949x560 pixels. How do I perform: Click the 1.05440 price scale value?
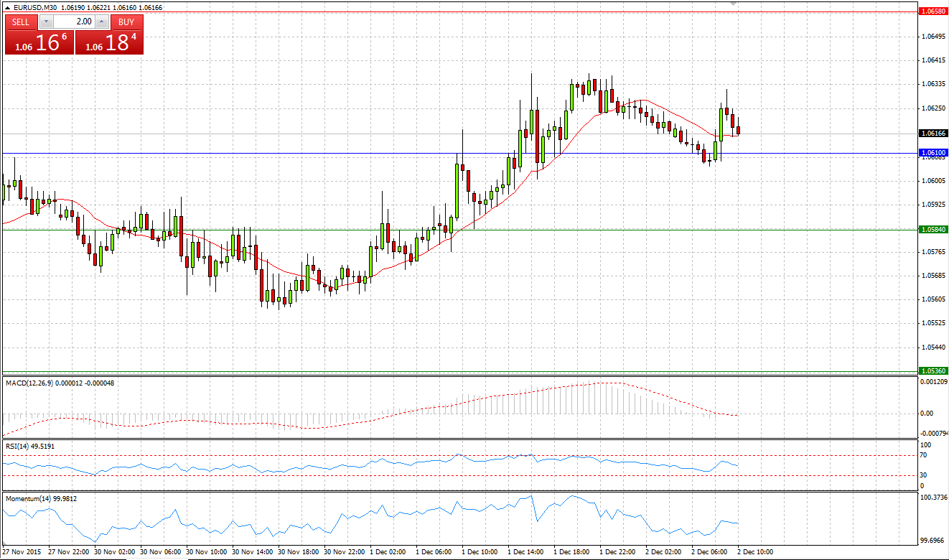coord(933,347)
